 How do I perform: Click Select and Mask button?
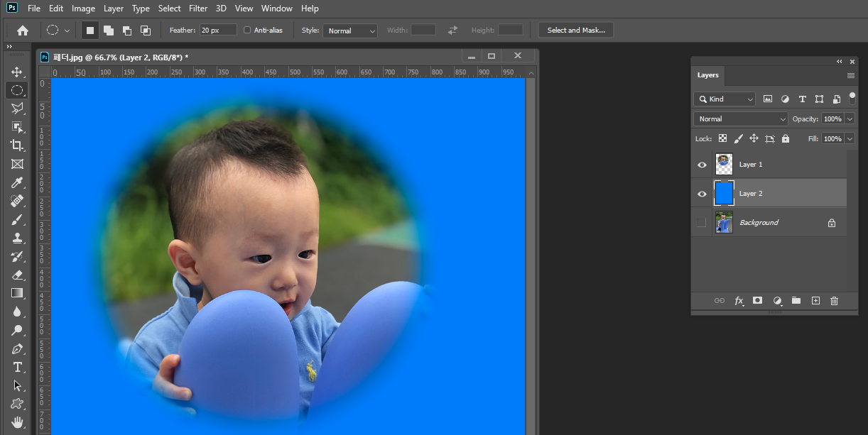[576, 31]
